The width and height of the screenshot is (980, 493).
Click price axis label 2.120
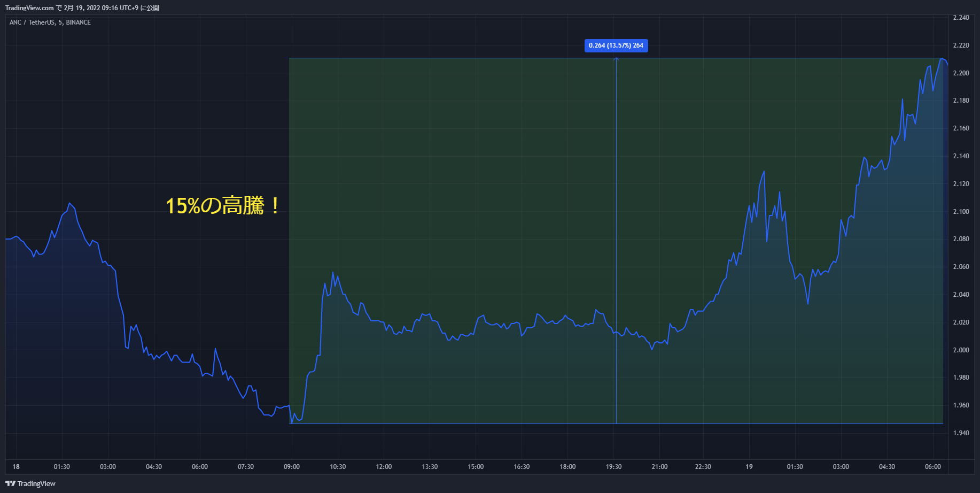click(x=961, y=184)
